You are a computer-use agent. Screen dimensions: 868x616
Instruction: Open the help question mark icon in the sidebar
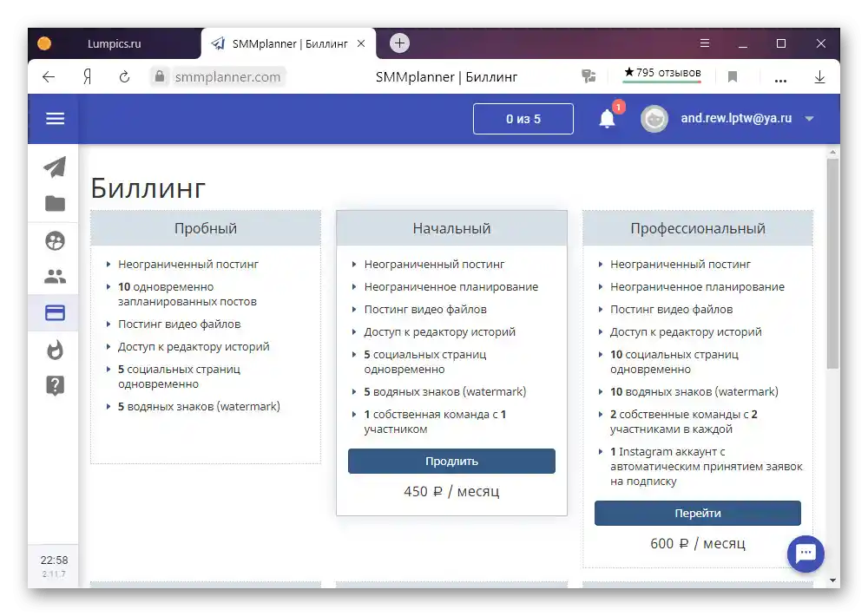pos(55,385)
